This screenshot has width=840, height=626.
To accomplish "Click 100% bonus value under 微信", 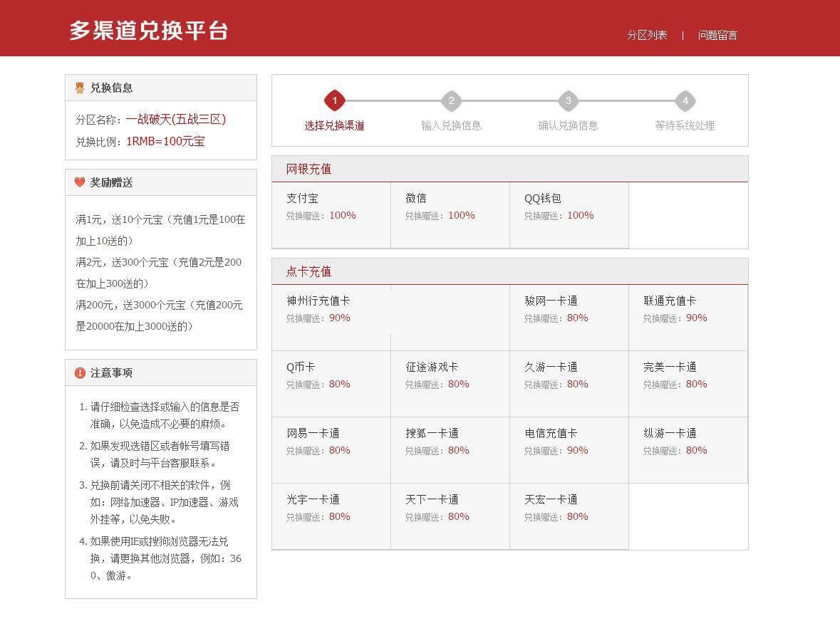I will pos(462,215).
